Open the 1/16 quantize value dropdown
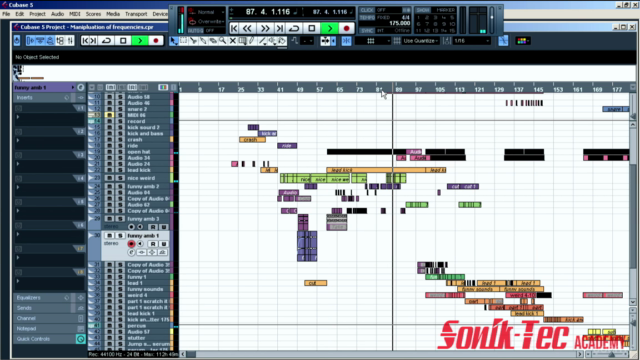Image resolution: width=640 pixels, height=360 pixels. pos(471,41)
